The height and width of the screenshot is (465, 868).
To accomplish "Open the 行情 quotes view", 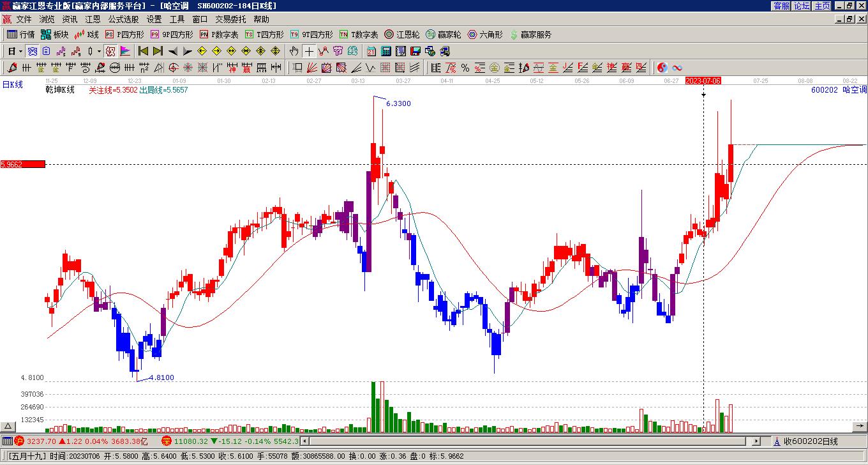I will click(21, 34).
